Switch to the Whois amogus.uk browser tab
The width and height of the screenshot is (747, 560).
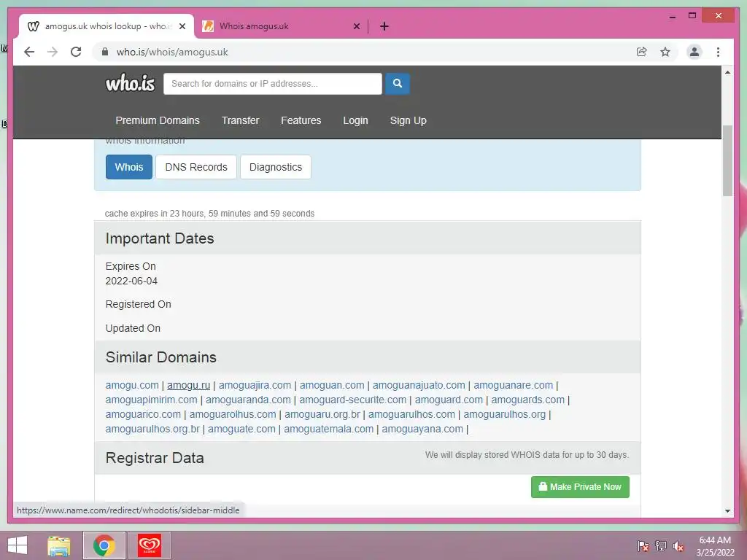281,26
